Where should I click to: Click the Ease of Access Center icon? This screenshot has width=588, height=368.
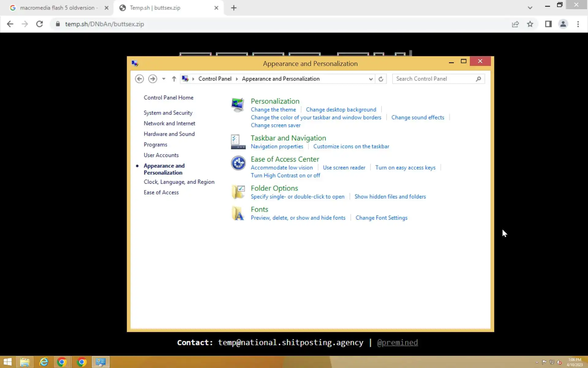(x=238, y=163)
